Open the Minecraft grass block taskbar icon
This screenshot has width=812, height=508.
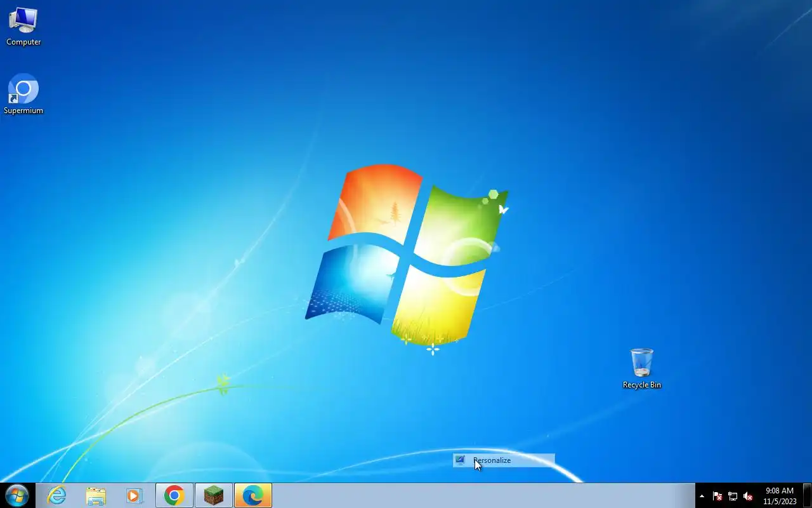[214, 495]
